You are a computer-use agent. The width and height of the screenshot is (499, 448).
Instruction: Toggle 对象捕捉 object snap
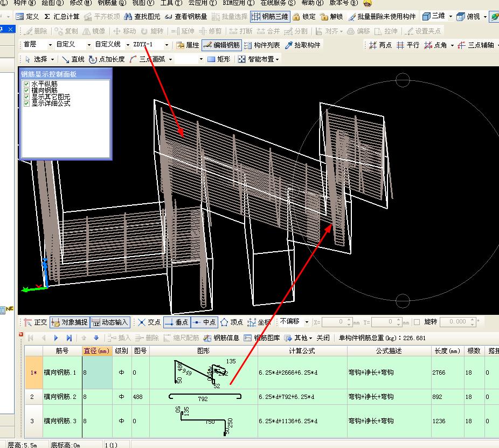pos(70,322)
